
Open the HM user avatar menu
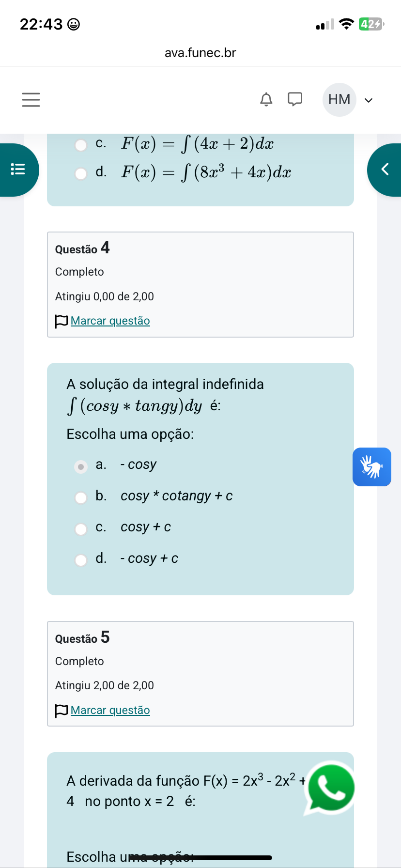pos(339,100)
